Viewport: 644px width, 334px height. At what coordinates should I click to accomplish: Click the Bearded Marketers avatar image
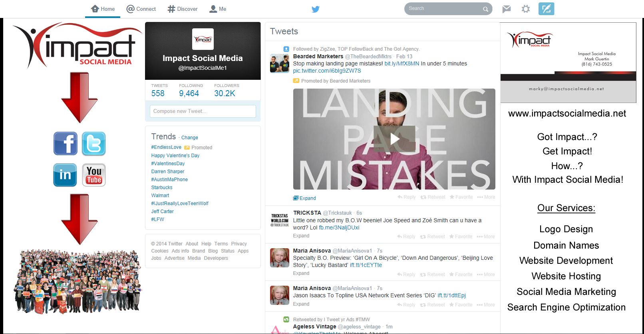[280, 63]
